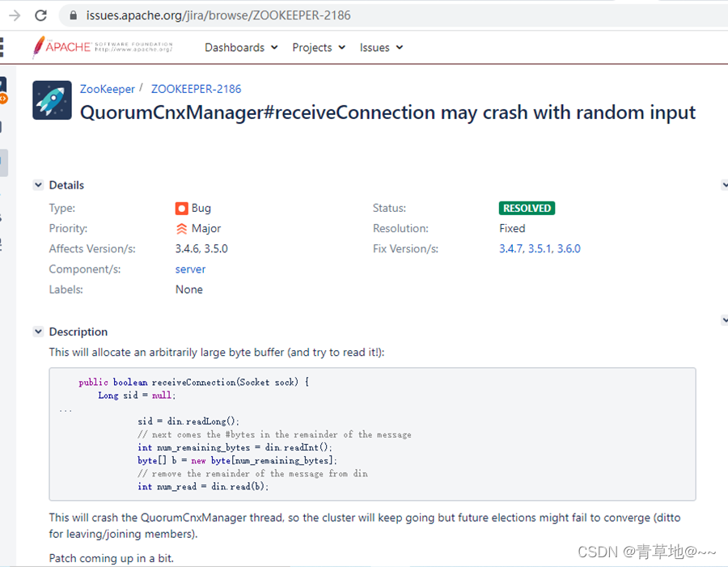Click the 'public boolean receiveConnection' code line
This screenshot has height=567, width=728.
193,383
